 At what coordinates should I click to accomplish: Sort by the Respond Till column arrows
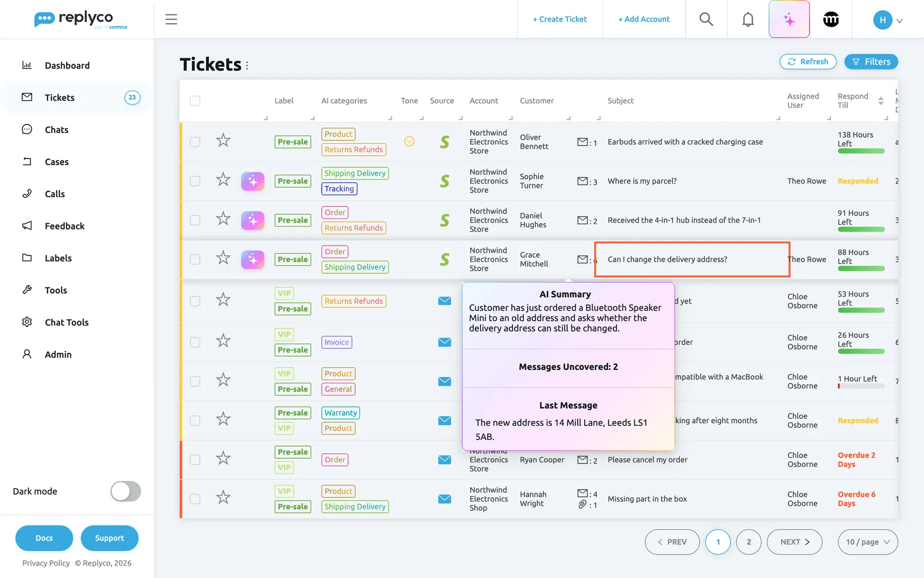[881, 101]
